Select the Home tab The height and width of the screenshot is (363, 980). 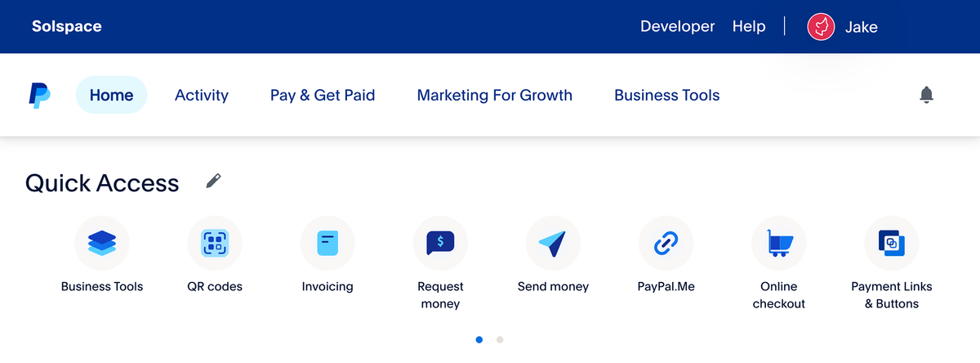click(x=111, y=96)
